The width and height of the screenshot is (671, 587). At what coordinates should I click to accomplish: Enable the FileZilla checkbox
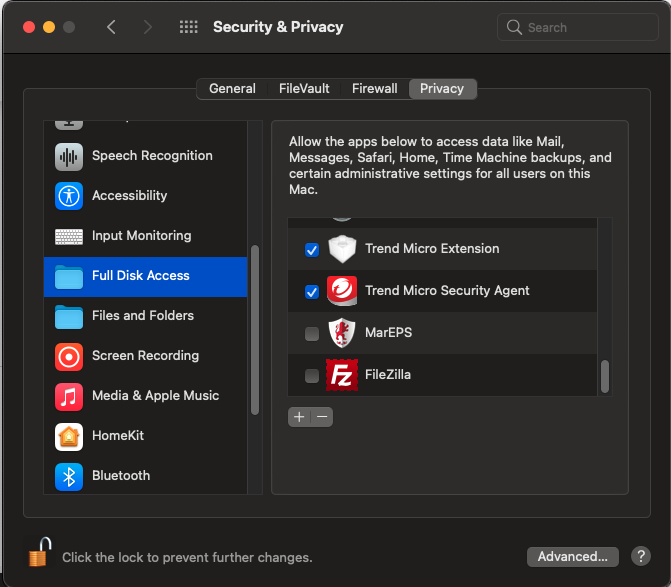[x=312, y=376]
